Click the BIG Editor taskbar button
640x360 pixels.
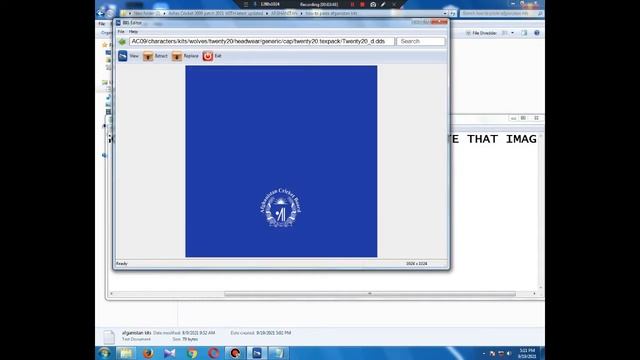tap(257, 353)
